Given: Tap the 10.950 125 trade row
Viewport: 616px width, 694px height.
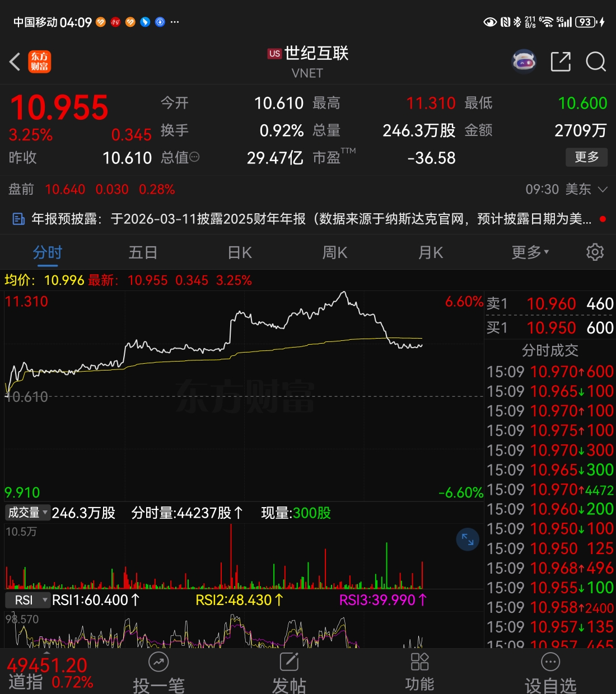Looking at the screenshot, I should 550,548.
